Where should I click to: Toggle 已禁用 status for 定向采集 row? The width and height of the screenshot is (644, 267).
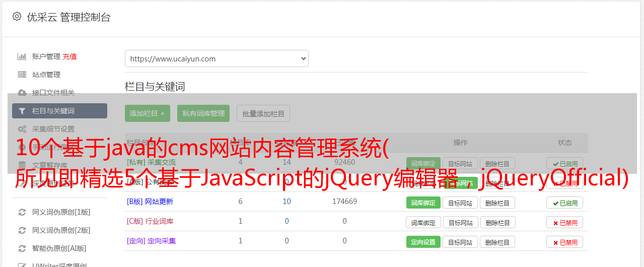[x=565, y=242]
